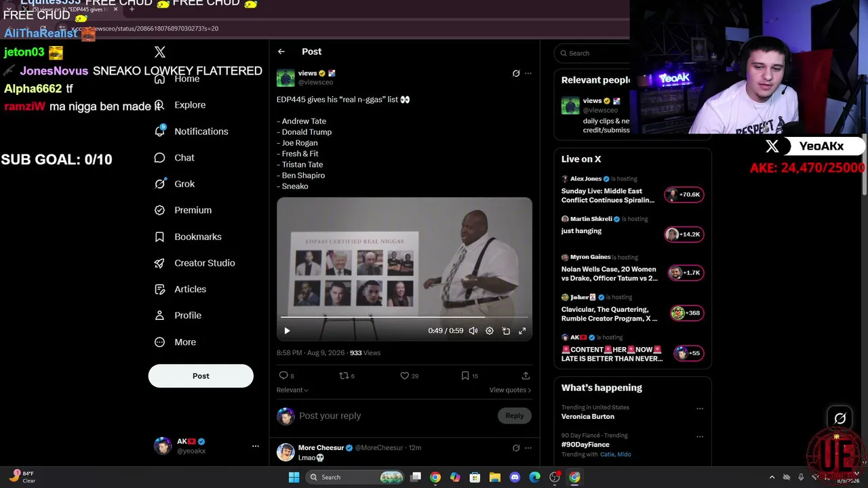Open the Grok icon in sidebar

(x=160, y=184)
